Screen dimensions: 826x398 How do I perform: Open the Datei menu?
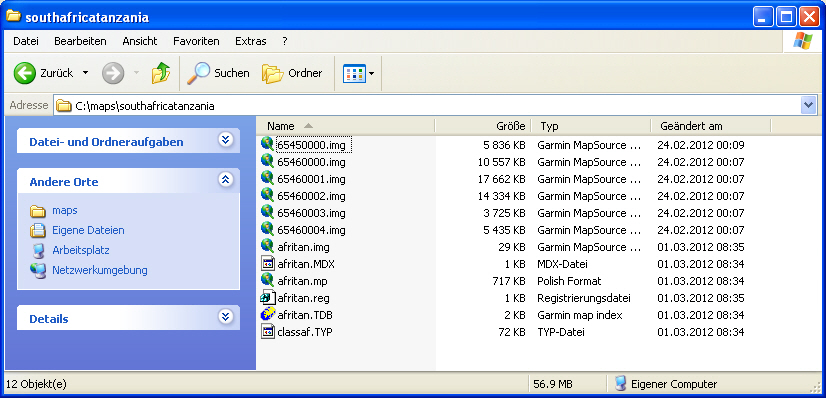tap(26, 41)
